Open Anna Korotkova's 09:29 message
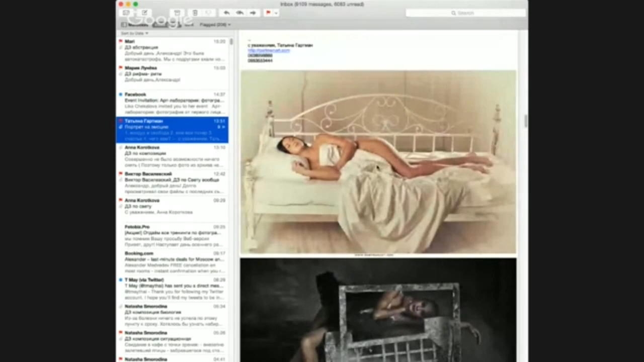The image size is (644, 362). coord(173,209)
